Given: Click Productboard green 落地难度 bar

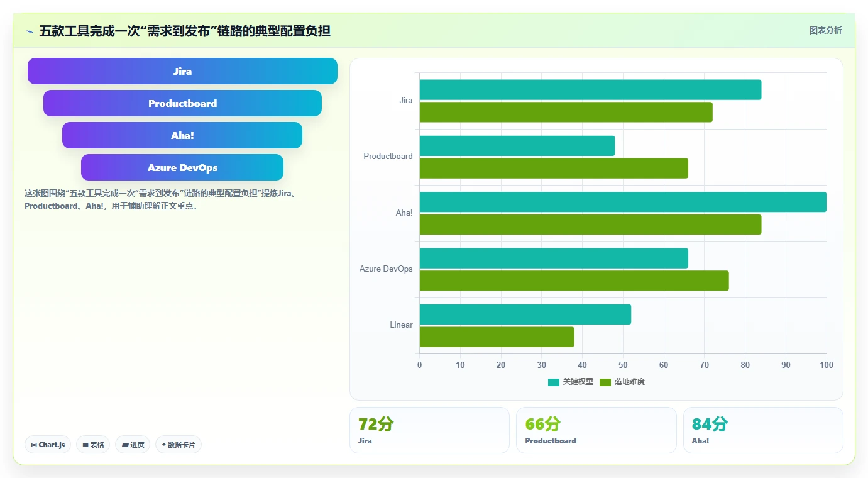Looking at the screenshot, I should [554, 169].
